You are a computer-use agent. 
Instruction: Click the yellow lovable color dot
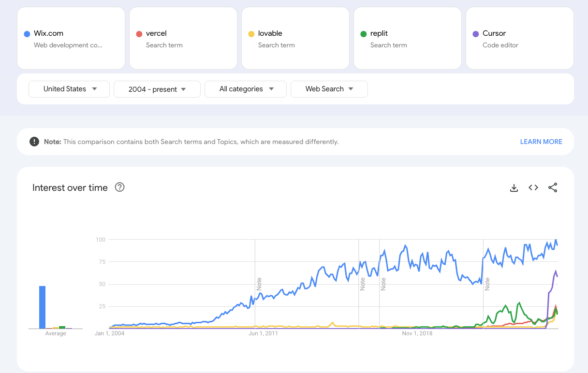tap(251, 34)
